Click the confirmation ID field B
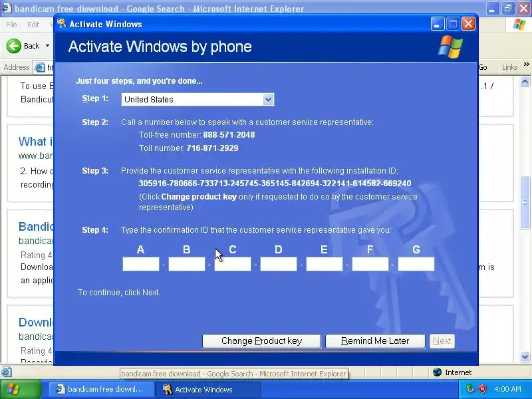The image size is (532, 399). [x=187, y=264]
